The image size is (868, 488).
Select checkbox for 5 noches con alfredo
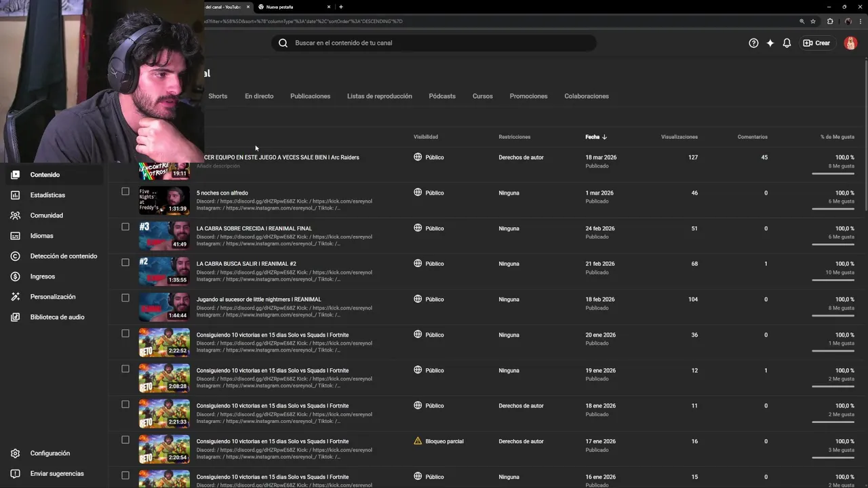click(x=125, y=191)
